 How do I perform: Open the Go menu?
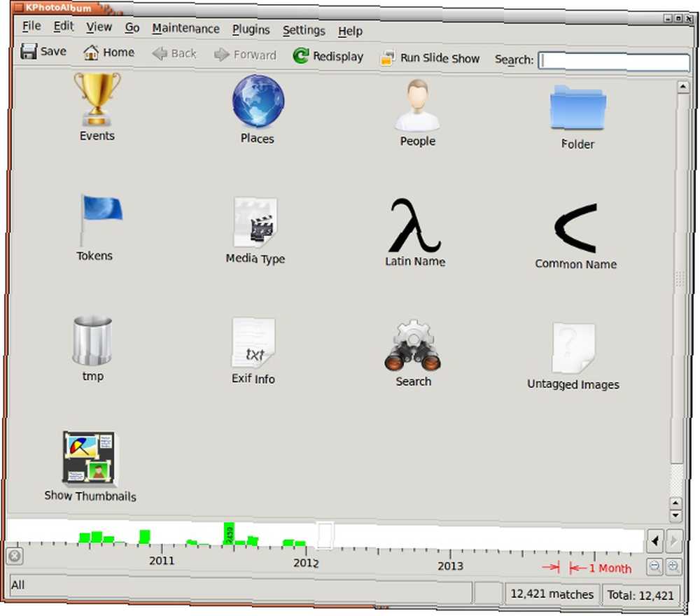coord(132,28)
